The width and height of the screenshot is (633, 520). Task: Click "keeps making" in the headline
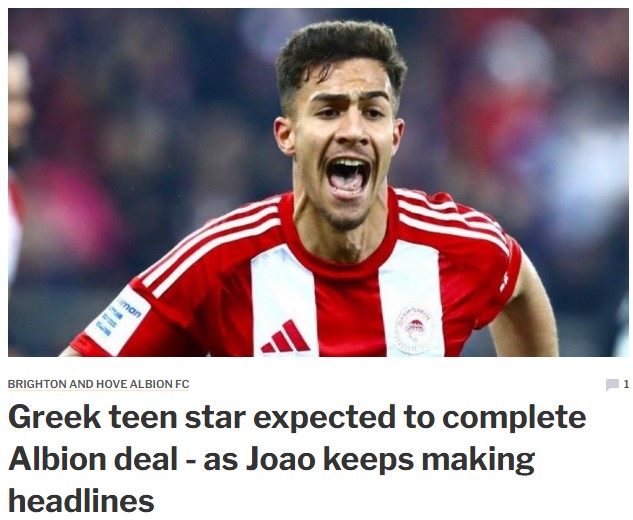click(429, 461)
